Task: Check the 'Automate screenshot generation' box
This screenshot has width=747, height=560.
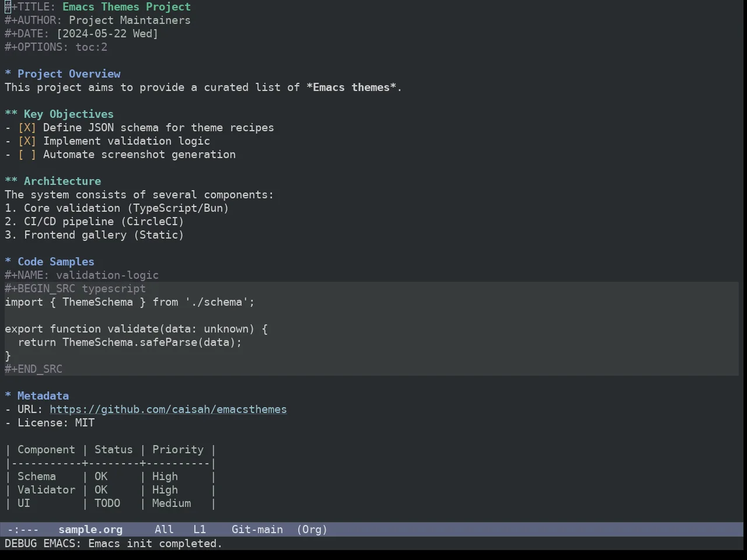Action: click(x=27, y=155)
